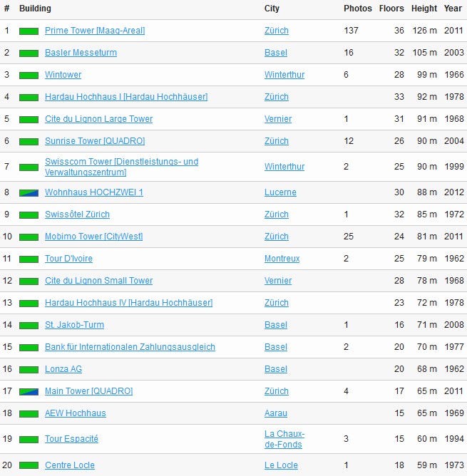Click the green-blue status icon for Wohnhaus HOCHZWEI 1
467x476 pixels.
(29, 193)
